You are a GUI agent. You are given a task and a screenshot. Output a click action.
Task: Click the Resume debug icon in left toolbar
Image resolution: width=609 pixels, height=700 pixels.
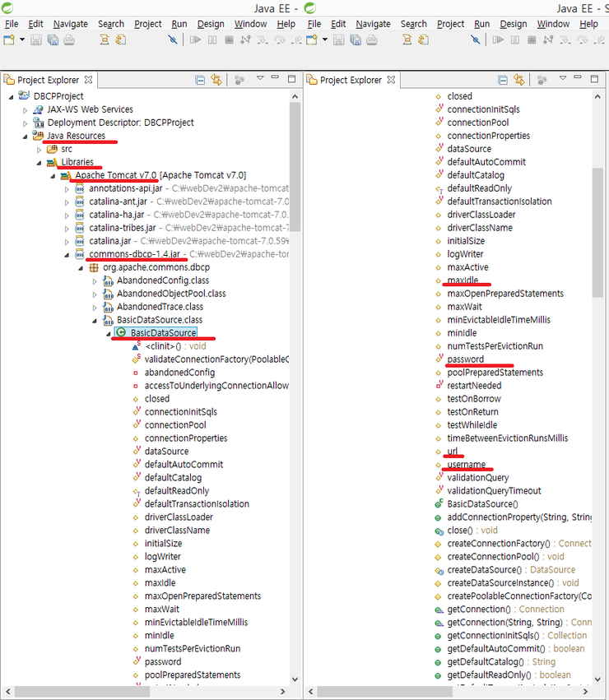pos(195,39)
